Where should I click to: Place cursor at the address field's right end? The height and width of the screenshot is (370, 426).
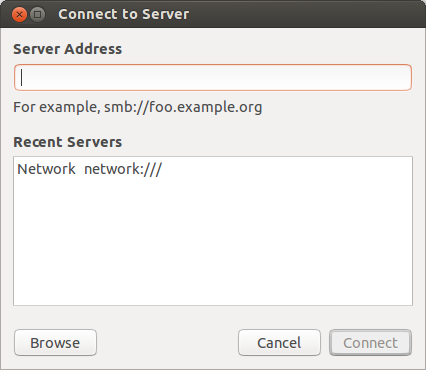(406, 77)
